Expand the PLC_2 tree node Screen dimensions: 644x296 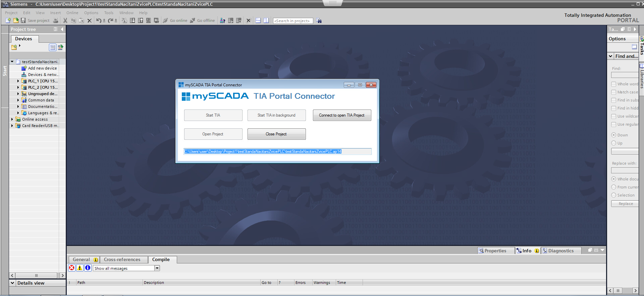click(x=18, y=87)
